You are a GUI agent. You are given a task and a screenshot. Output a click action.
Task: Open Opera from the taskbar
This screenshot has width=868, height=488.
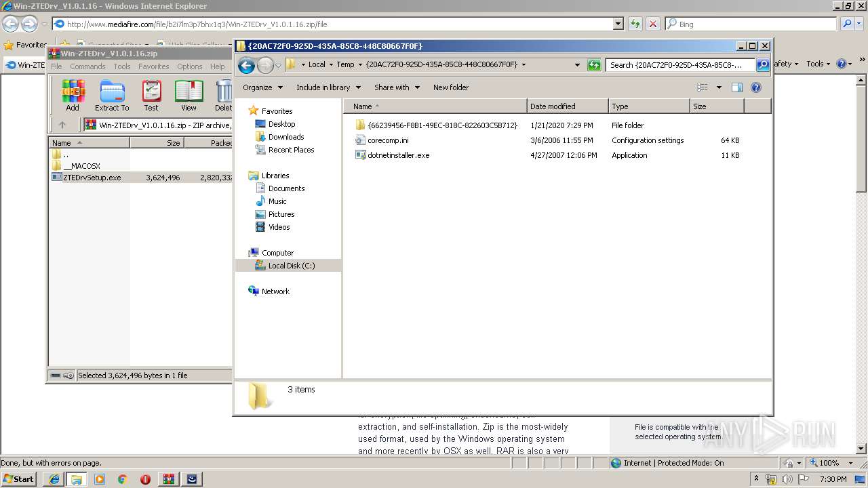[145, 479]
